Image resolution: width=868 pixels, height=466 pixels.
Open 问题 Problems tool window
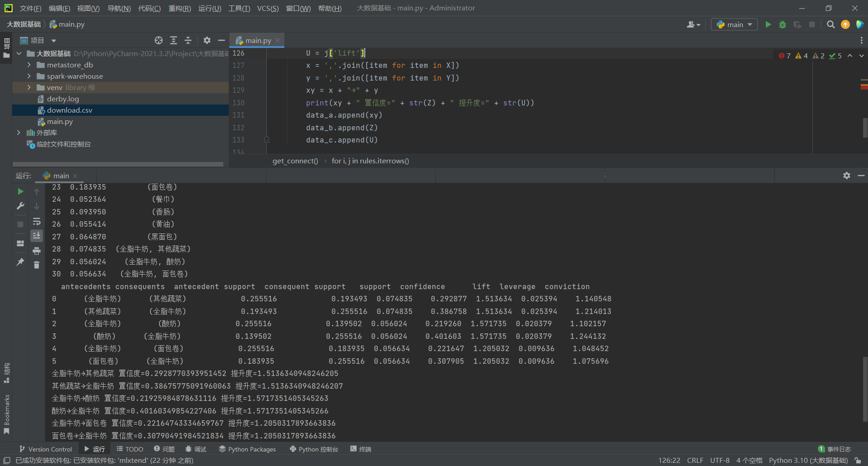click(x=165, y=449)
